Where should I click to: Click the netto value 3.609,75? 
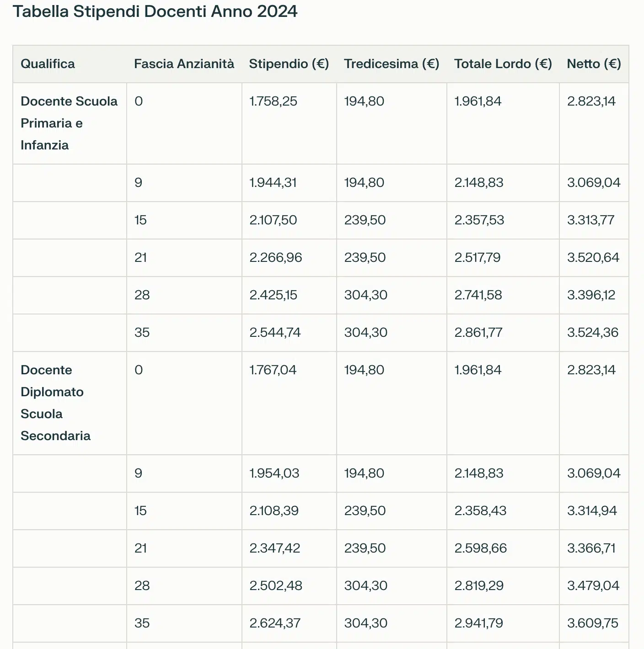(592, 623)
